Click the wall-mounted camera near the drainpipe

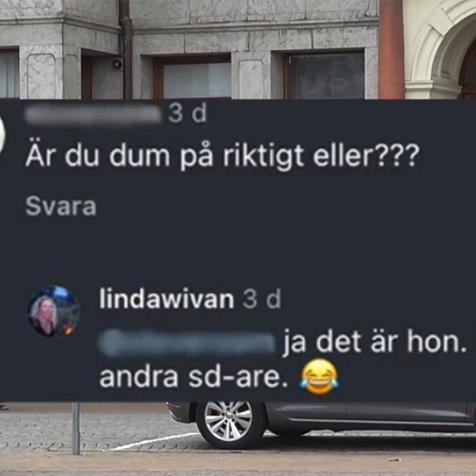(x=117, y=63)
